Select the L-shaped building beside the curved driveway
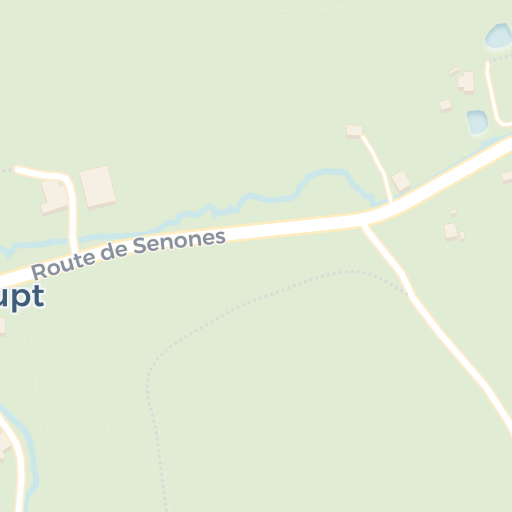The height and width of the screenshot is (512, 512). coord(54,197)
